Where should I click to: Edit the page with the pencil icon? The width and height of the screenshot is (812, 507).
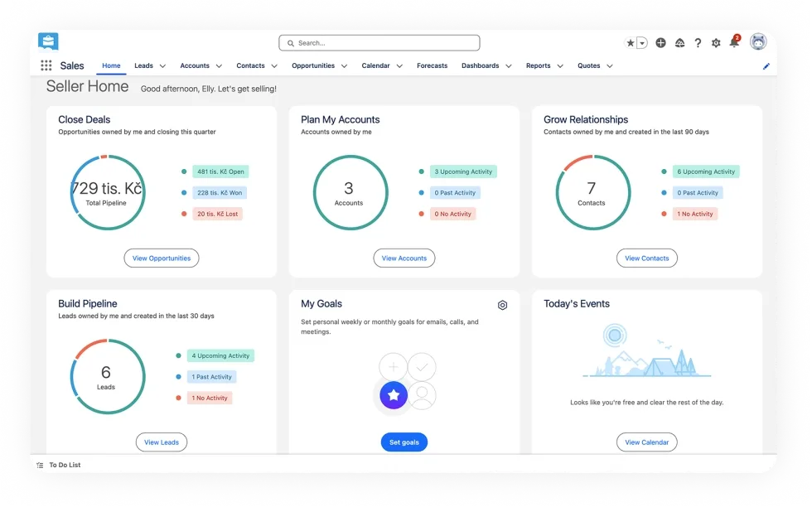766,66
